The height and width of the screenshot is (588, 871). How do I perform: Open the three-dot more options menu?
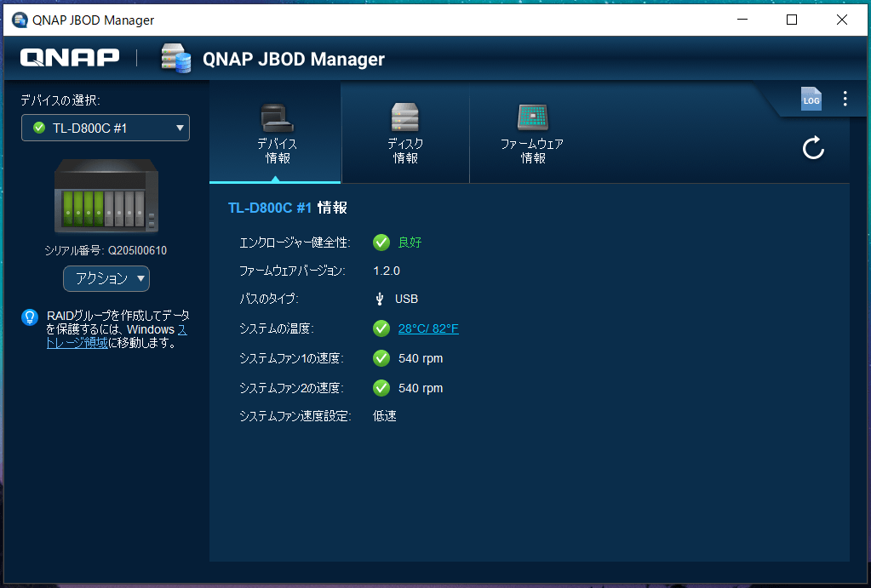tap(845, 99)
